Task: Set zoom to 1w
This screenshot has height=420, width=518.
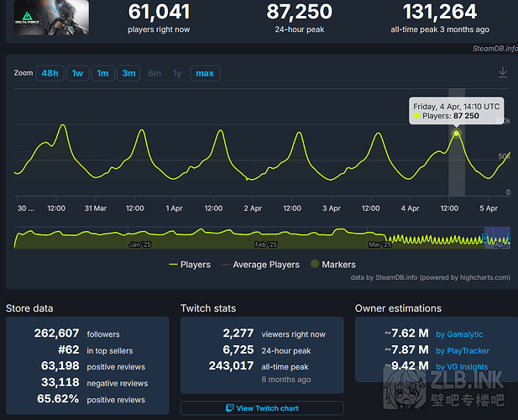Action: pyautogui.click(x=77, y=73)
